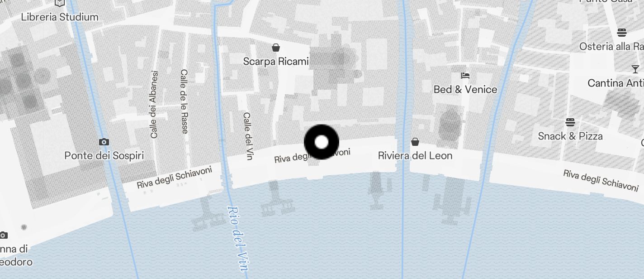Click the Calle dei Albanesi street label
This screenshot has width=644, height=279.
tap(154, 104)
